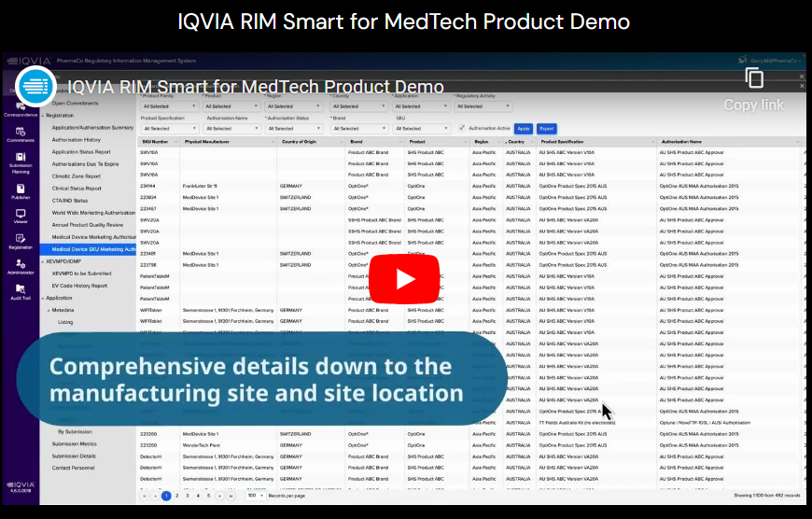Viewport: 812px width, 519px height.
Task: Open the Correspondence sidebar icon
Action: [x=20, y=108]
